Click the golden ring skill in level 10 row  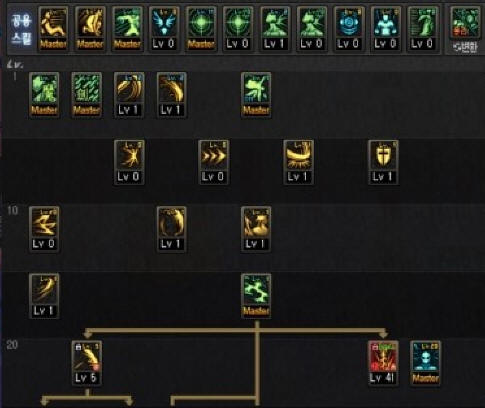pos(171,229)
